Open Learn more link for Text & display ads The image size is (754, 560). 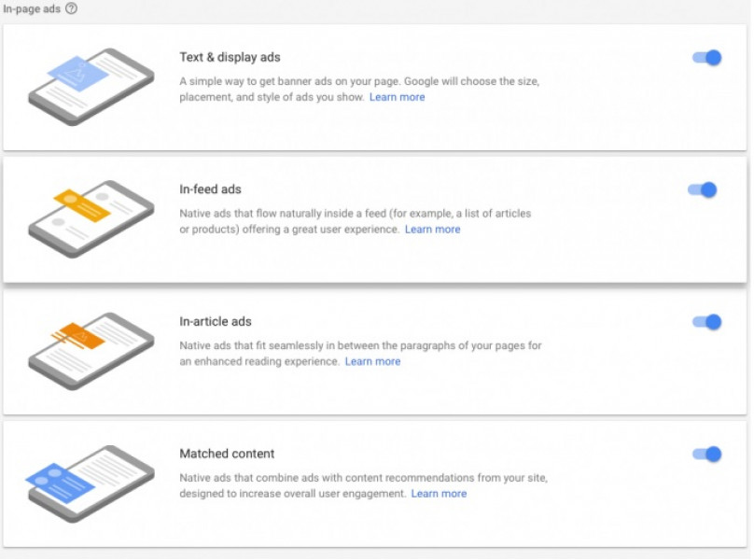397,97
